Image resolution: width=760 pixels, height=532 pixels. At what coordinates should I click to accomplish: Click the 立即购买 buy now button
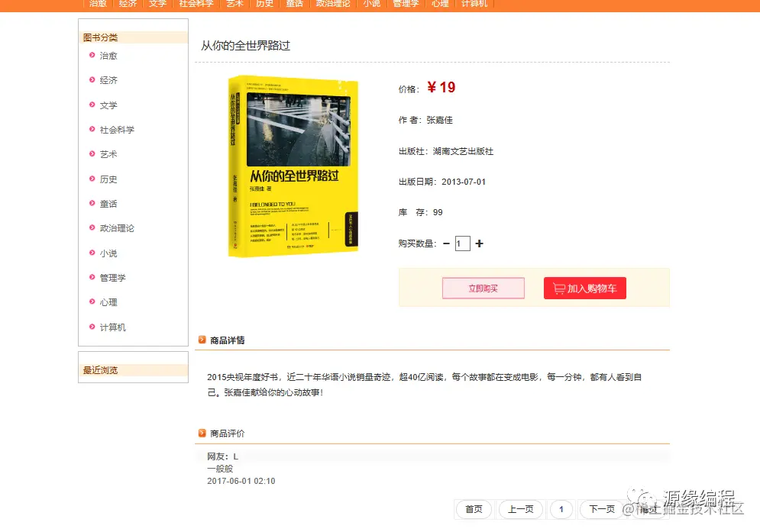tap(483, 289)
